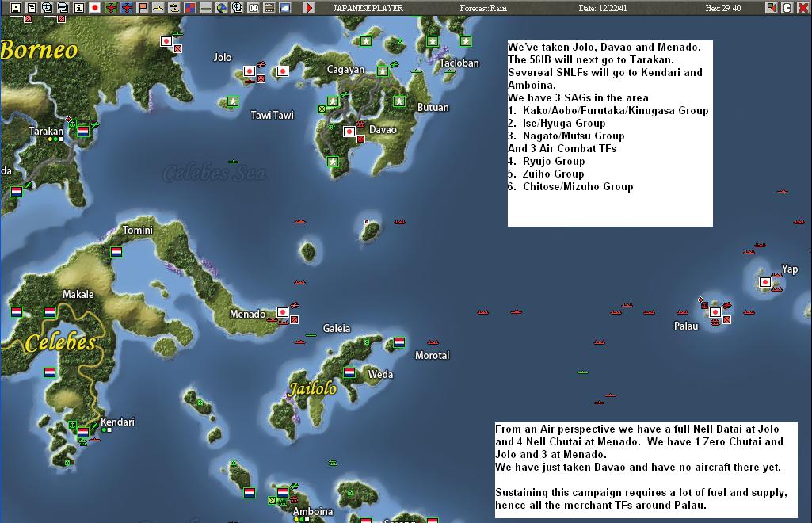Click the ruler toolbar icon
Image resolution: width=812 pixels, height=523 pixels.
[269, 6]
